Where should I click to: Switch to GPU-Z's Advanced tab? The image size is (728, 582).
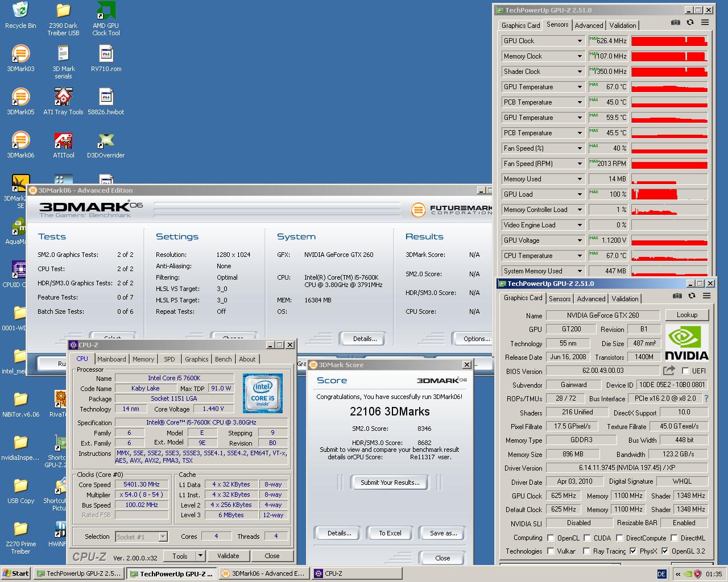pos(590,298)
